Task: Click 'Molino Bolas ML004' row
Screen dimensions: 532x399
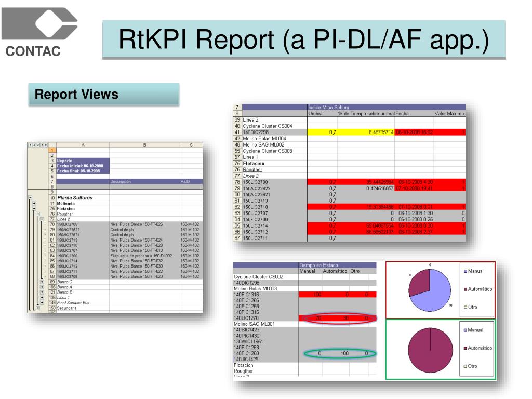Action: (264, 138)
